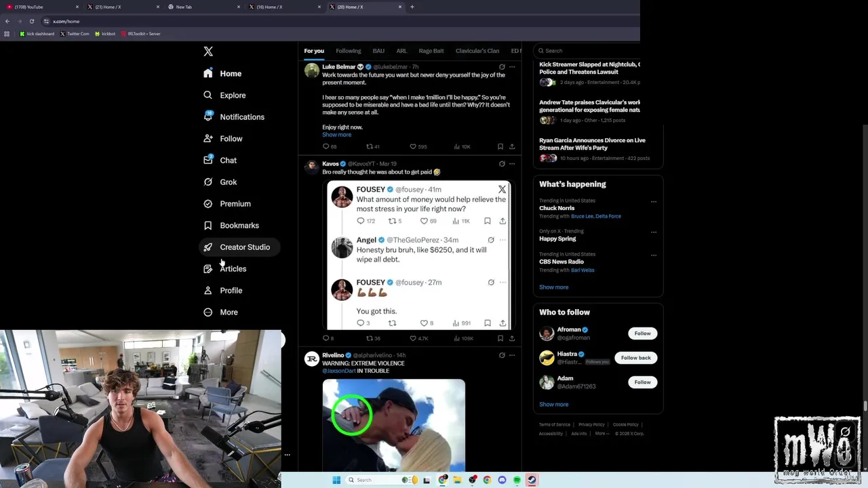
Task: Click Grok icon on Luke Belmar's post
Action: (x=502, y=67)
